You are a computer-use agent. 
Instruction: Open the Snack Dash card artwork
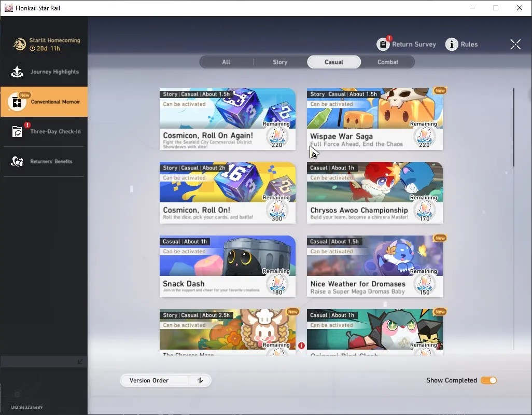227,256
